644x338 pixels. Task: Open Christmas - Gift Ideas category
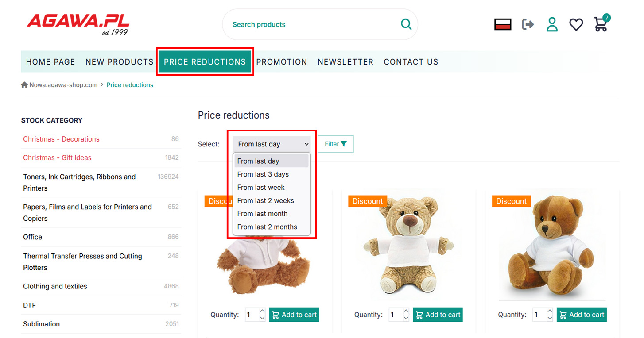pos(57,158)
